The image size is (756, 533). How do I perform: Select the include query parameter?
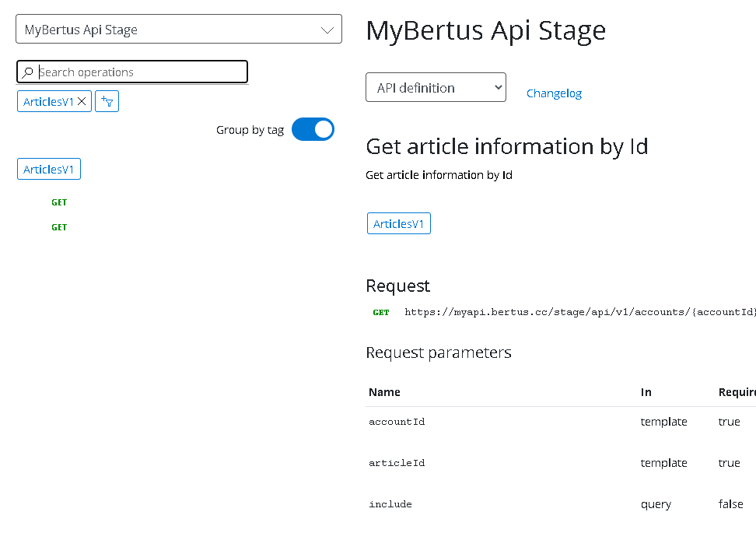390,504
